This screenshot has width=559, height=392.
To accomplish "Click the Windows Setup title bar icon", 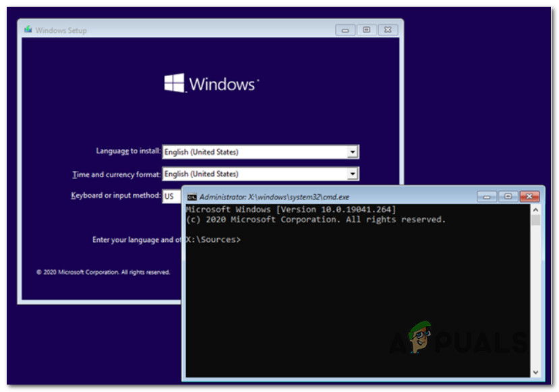I will [x=28, y=30].
